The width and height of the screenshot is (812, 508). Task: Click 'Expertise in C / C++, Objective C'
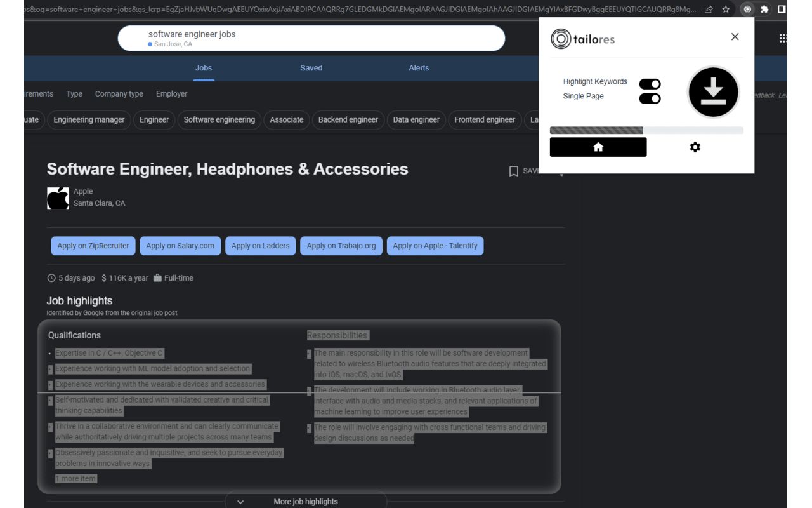click(109, 353)
